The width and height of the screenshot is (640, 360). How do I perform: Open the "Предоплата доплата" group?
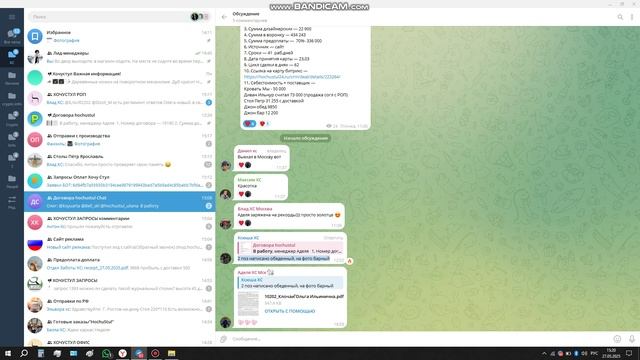(120, 264)
